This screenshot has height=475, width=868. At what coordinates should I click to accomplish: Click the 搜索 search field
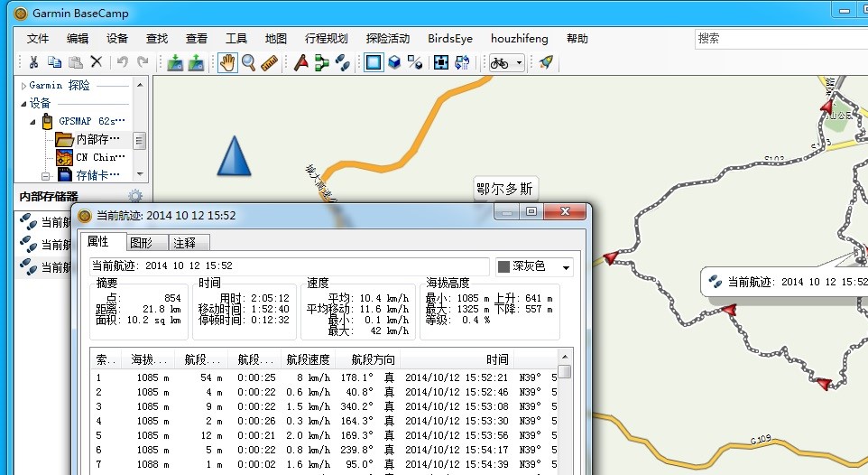780,39
